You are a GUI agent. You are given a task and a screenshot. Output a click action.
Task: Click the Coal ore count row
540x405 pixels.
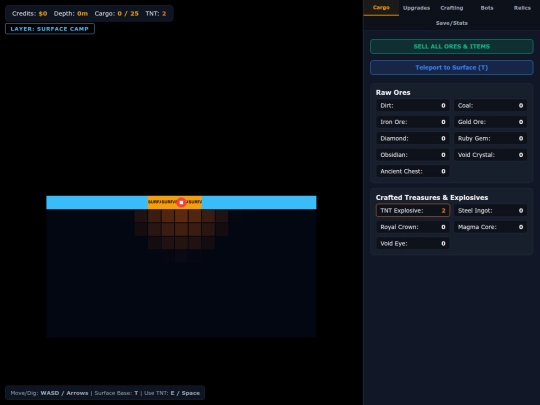(x=490, y=106)
